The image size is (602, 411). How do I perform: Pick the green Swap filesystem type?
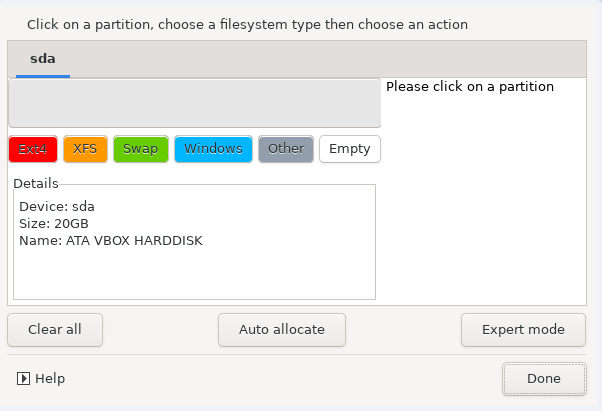point(141,149)
